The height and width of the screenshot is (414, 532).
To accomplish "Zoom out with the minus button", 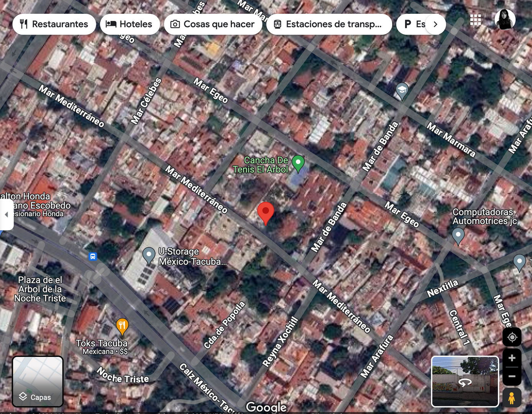I will (x=512, y=376).
